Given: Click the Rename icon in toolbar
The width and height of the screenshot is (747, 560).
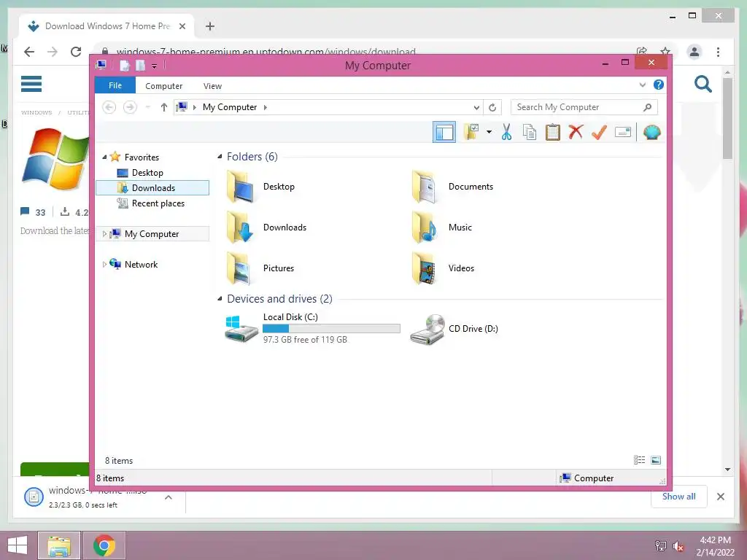Looking at the screenshot, I should point(623,132).
